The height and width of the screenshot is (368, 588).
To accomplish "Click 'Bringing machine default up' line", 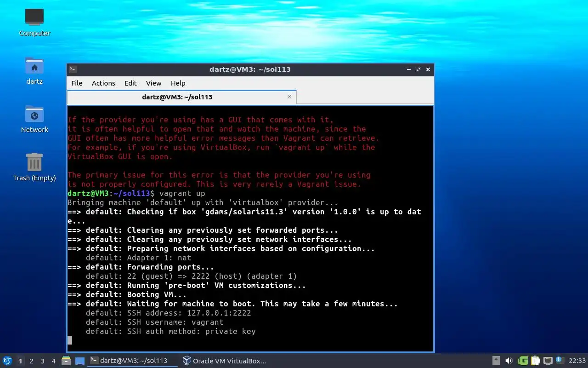I will click(203, 202).
